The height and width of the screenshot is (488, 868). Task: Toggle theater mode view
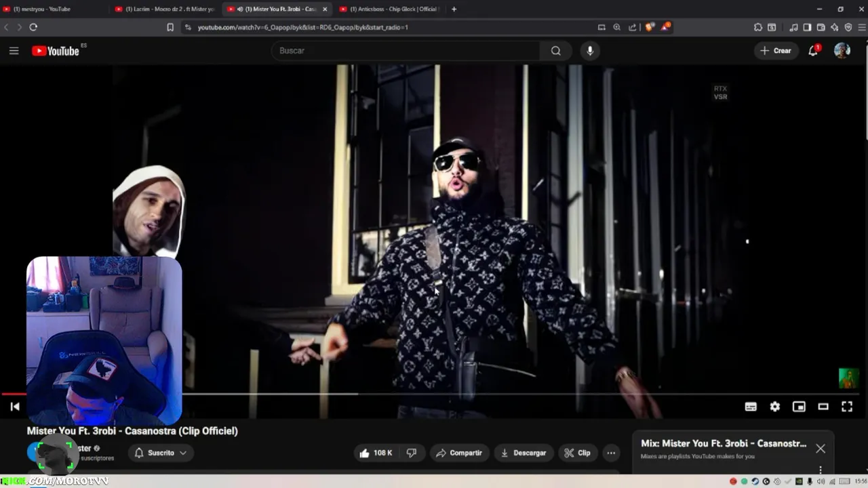823,407
